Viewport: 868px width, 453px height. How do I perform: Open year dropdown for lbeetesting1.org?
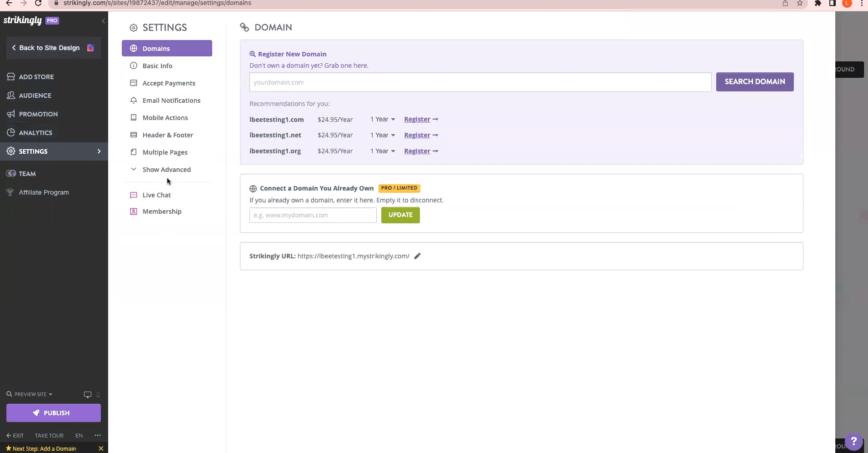click(x=383, y=151)
